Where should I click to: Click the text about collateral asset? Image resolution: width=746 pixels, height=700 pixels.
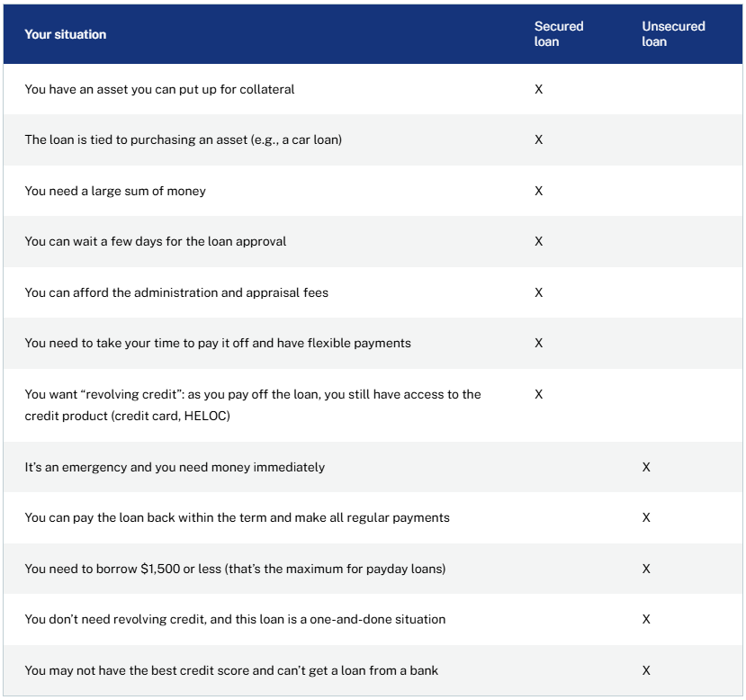(159, 90)
